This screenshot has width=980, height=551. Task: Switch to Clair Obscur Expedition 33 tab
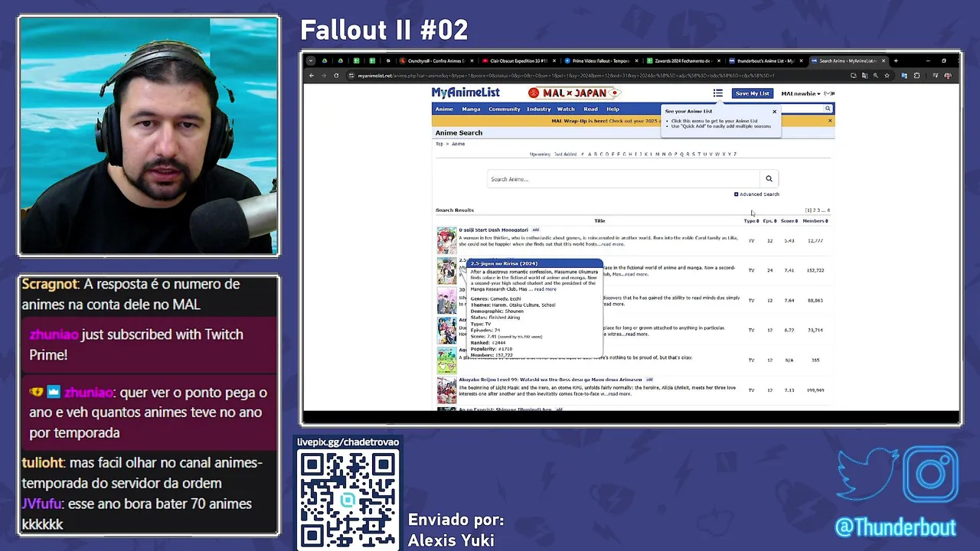(x=518, y=60)
